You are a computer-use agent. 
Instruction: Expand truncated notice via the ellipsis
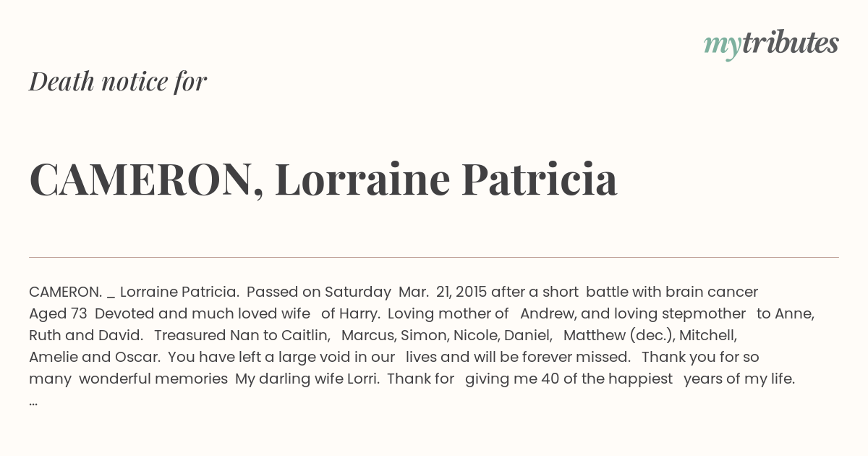(33, 400)
